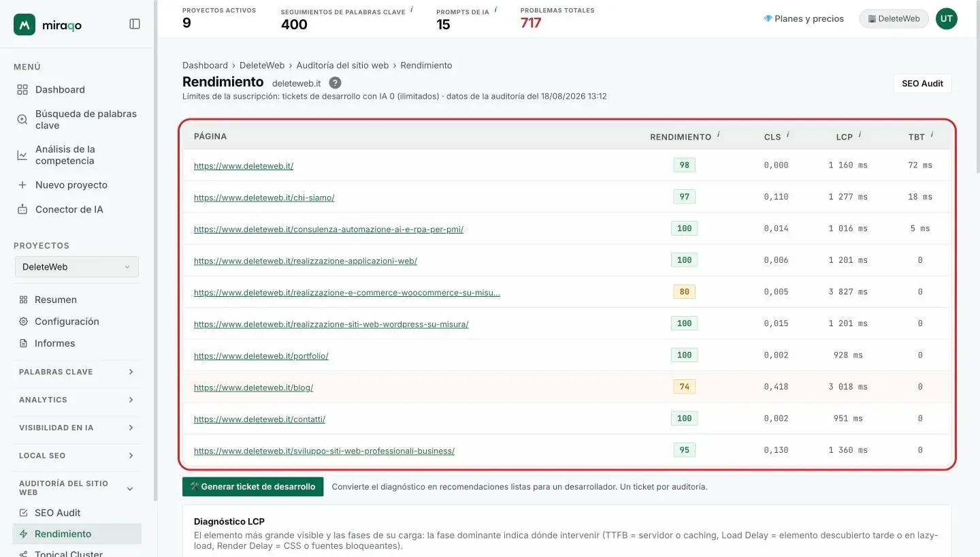Open the DeleteWeb project dropdown in sidebar
The height and width of the screenshot is (557, 980).
[x=77, y=267]
